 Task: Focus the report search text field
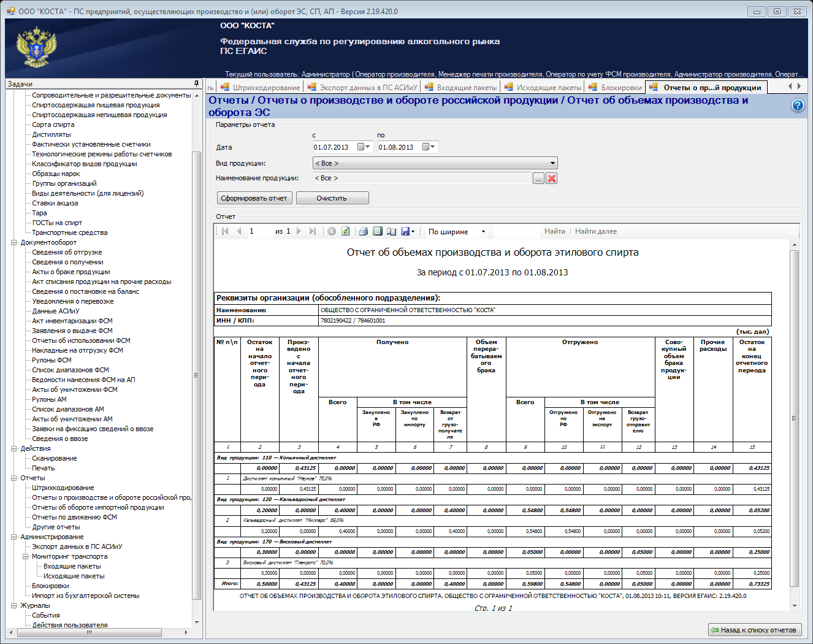click(x=516, y=231)
